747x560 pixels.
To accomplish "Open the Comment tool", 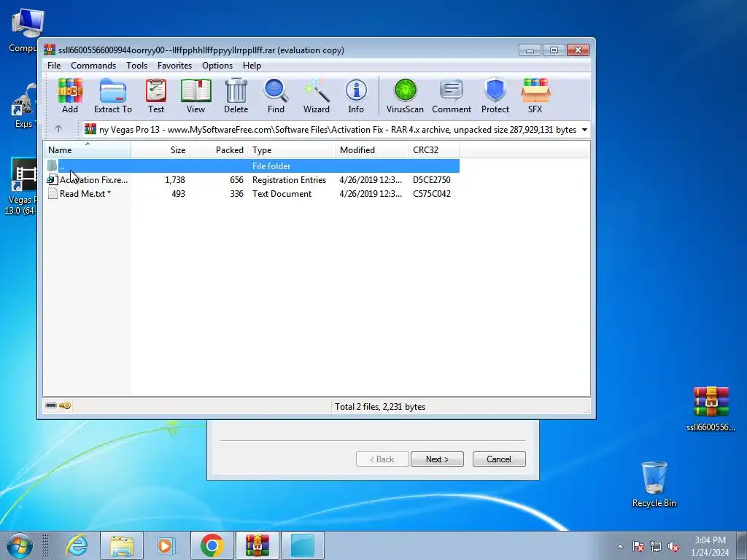I will coord(451,96).
